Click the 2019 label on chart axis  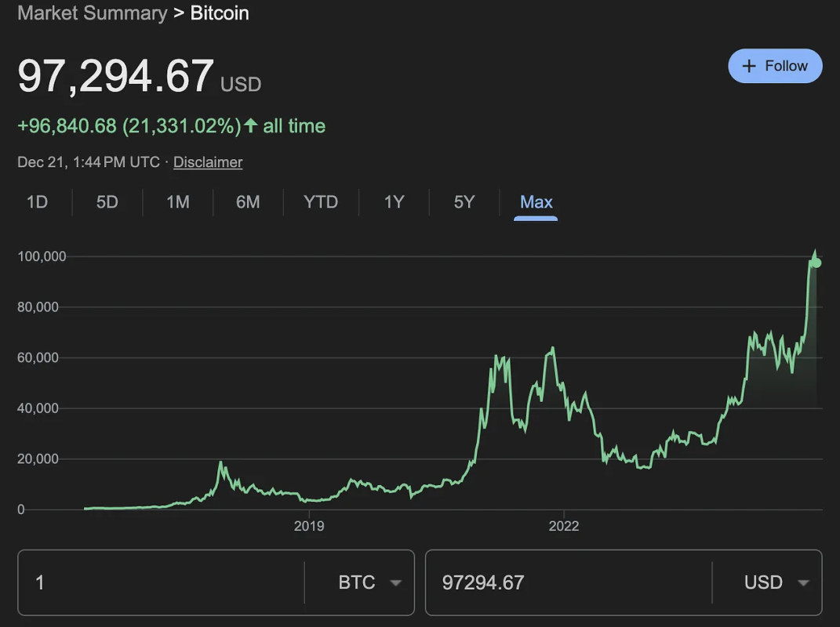(309, 526)
